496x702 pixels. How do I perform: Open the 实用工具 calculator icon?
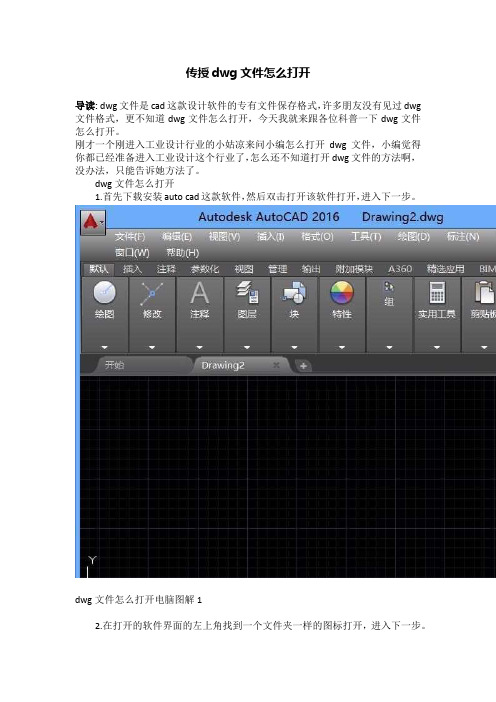click(x=437, y=292)
